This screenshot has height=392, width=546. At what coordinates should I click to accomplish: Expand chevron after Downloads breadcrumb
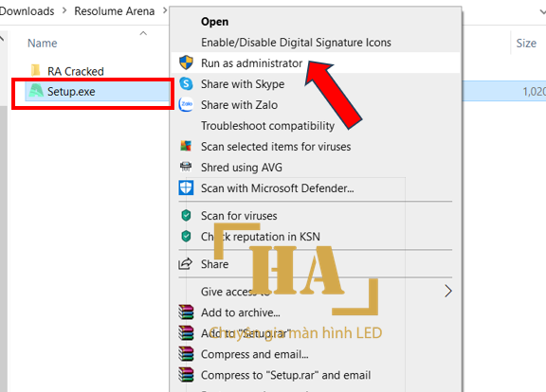(x=64, y=10)
